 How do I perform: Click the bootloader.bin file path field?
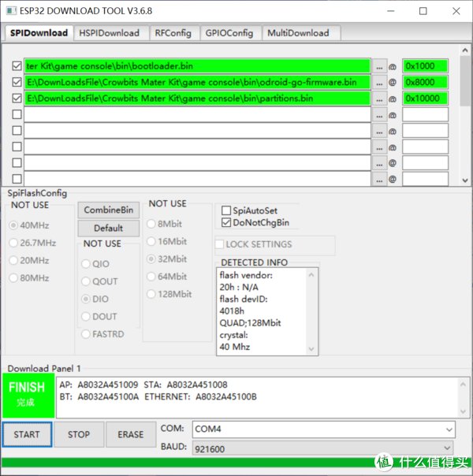click(197, 66)
